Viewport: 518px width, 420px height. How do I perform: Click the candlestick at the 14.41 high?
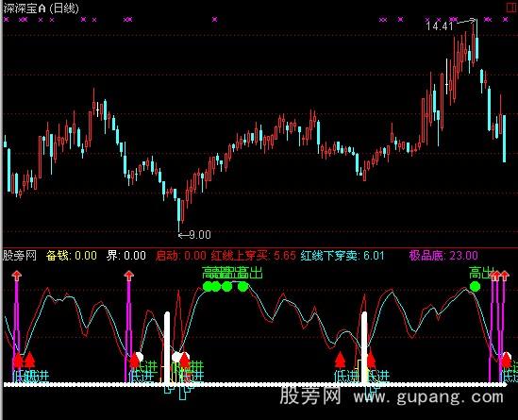[476, 40]
